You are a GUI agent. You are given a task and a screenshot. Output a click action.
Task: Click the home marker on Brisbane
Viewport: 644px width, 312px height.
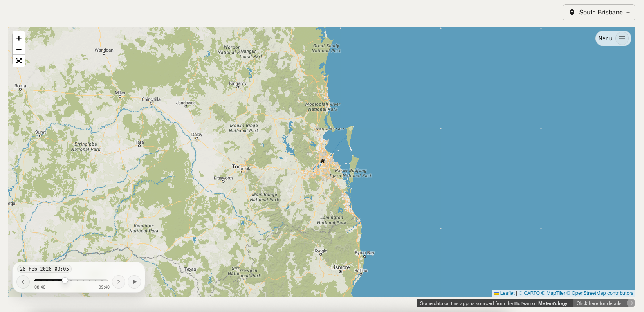pos(322,161)
